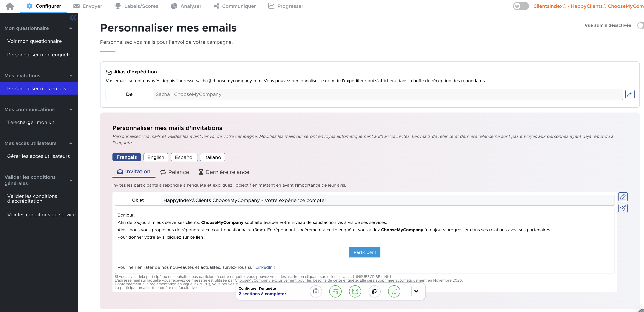Image resolution: width=644 pixels, height=312 pixels.
Task: Collapse the Mon questionnaire section
Action: pyautogui.click(x=71, y=28)
